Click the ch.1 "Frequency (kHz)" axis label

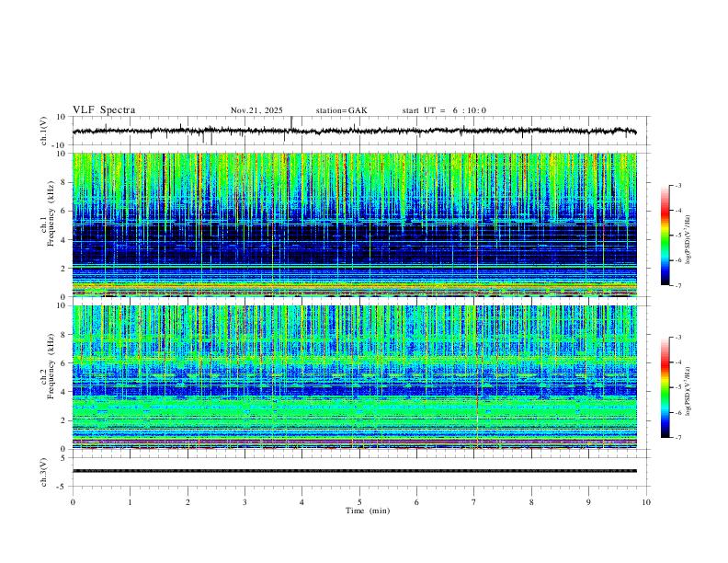pos(51,213)
